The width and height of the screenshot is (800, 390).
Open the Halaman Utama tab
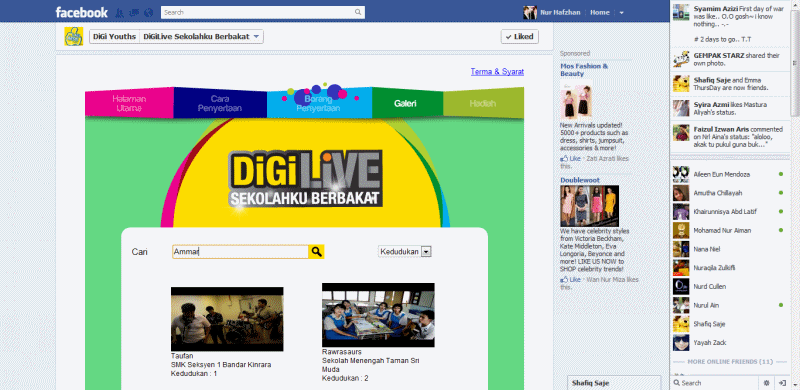point(130,104)
